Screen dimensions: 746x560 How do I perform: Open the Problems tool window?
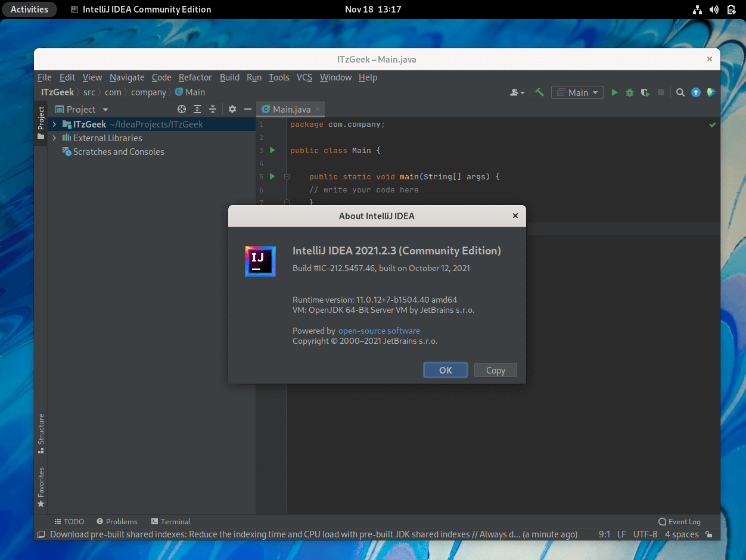117,521
